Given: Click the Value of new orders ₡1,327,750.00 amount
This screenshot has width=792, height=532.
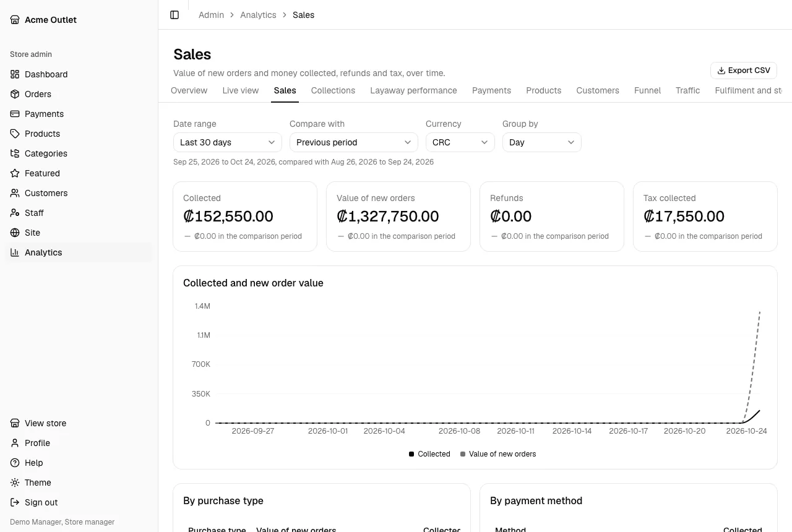Looking at the screenshot, I should tap(388, 217).
